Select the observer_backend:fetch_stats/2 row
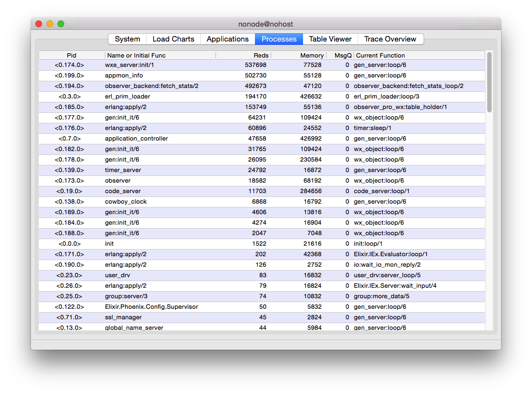 [262, 86]
